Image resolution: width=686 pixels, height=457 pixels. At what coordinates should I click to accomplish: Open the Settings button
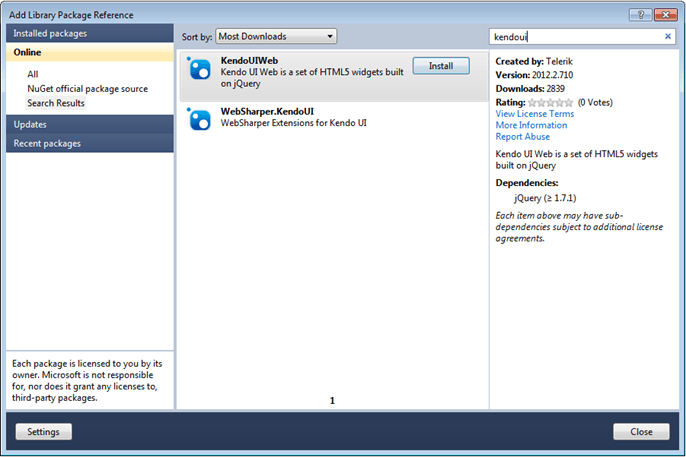pyautogui.click(x=43, y=432)
